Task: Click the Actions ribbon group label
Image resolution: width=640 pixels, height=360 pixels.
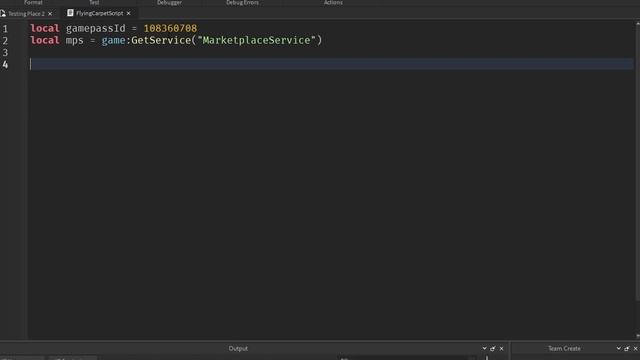Action: (x=333, y=2)
